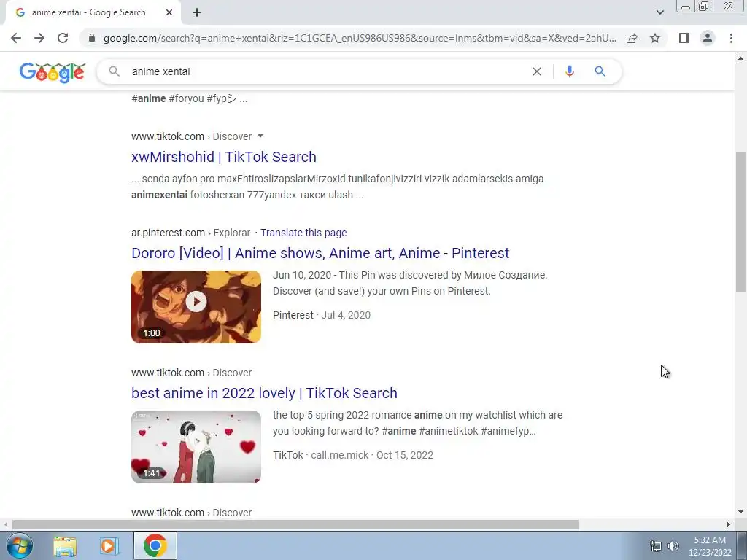Image resolution: width=747 pixels, height=560 pixels.
Task: Submit search with magnifier button
Action: (x=600, y=71)
